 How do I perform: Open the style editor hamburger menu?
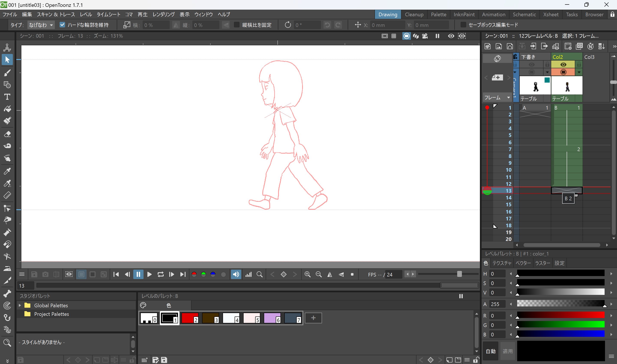click(x=612, y=356)
